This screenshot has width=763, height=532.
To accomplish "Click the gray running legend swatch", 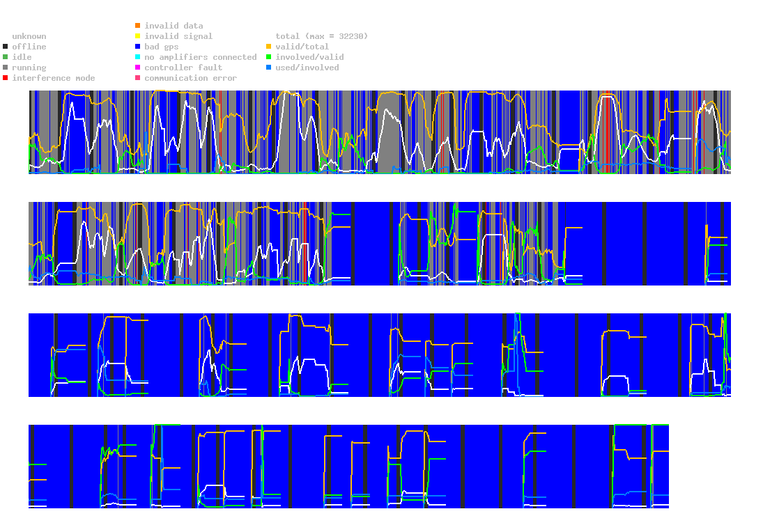I will pyautogui.click(x=6, y=68).
